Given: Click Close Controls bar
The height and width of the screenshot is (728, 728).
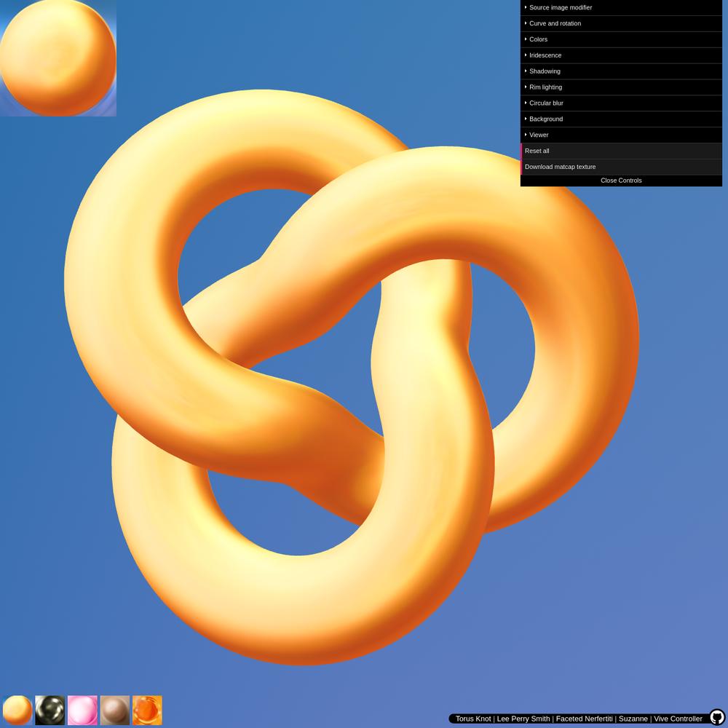Looking at the screenshot, I should pos(621,181).
